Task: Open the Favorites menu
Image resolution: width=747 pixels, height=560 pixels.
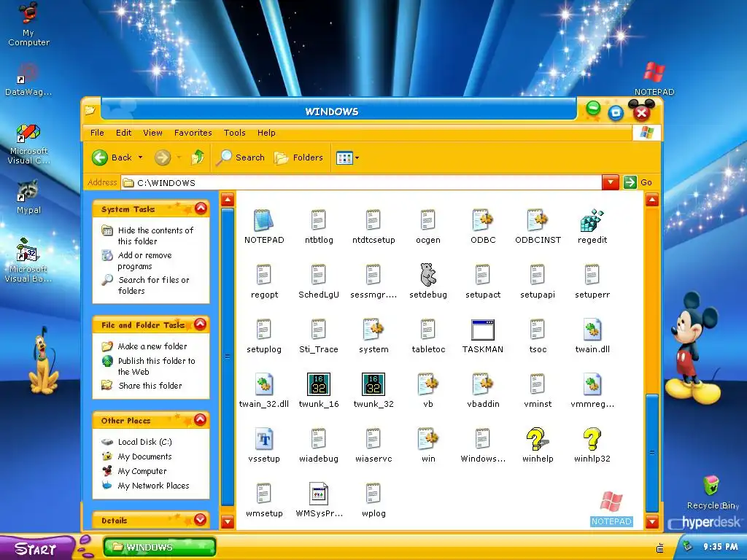Action: (193, 133)
